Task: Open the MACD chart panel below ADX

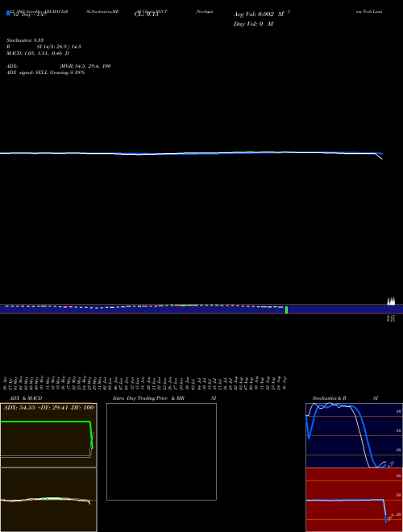Action: tap(48, 500)
